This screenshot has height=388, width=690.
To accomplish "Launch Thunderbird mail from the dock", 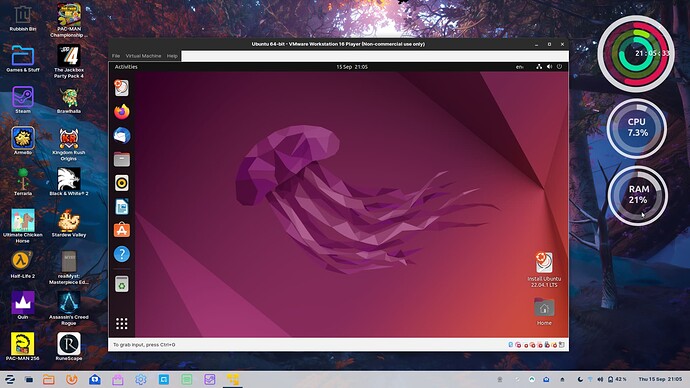I will coord(122,135).
